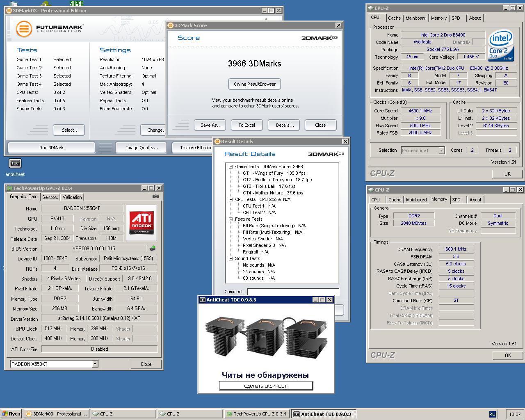This screenshot has height=420, width=525.
Task: Click OK in the lower CPU-Z window
Action: tap(507, 356)
